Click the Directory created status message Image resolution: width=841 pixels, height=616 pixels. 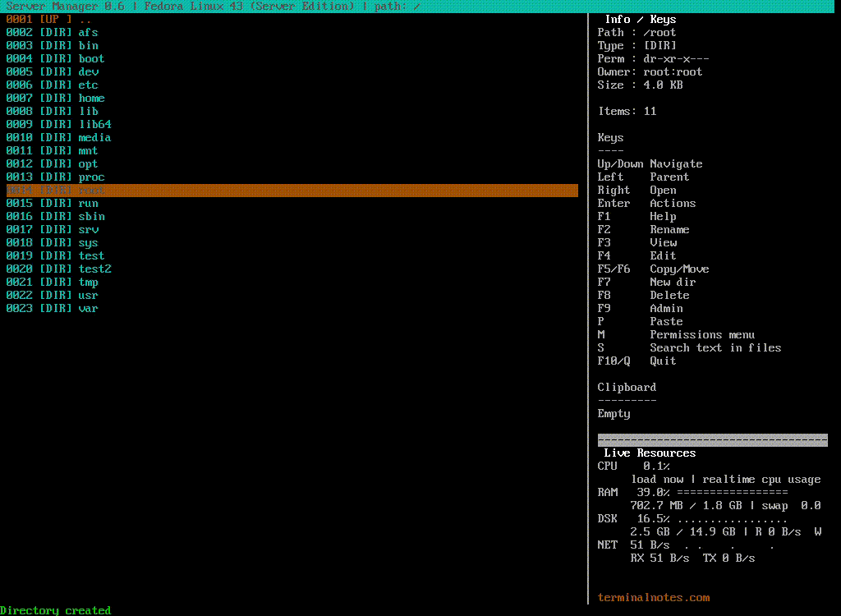pos(56,610)
